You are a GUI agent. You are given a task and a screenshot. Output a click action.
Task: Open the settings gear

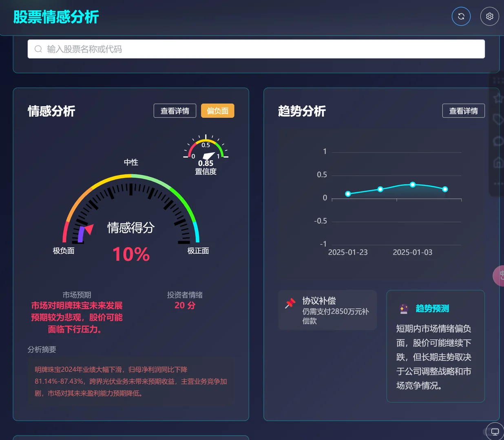pyautogui.click(x=489, y=16)
